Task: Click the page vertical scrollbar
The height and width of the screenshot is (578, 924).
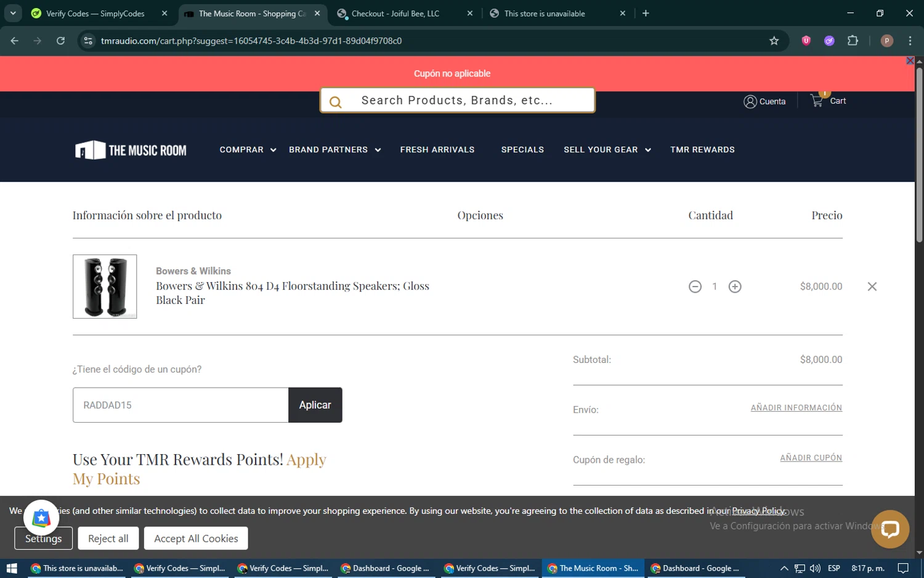Action: point(919,154)
